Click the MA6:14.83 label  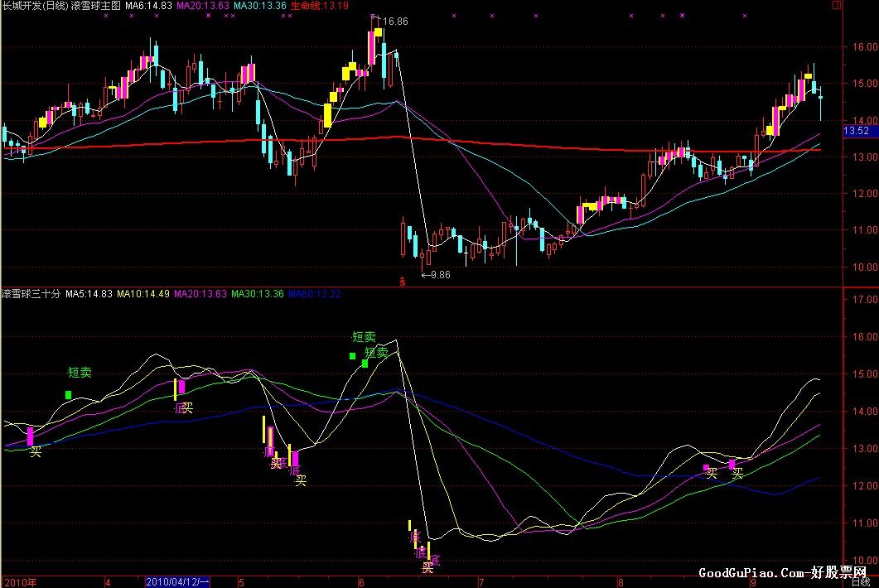coord(148,6)
